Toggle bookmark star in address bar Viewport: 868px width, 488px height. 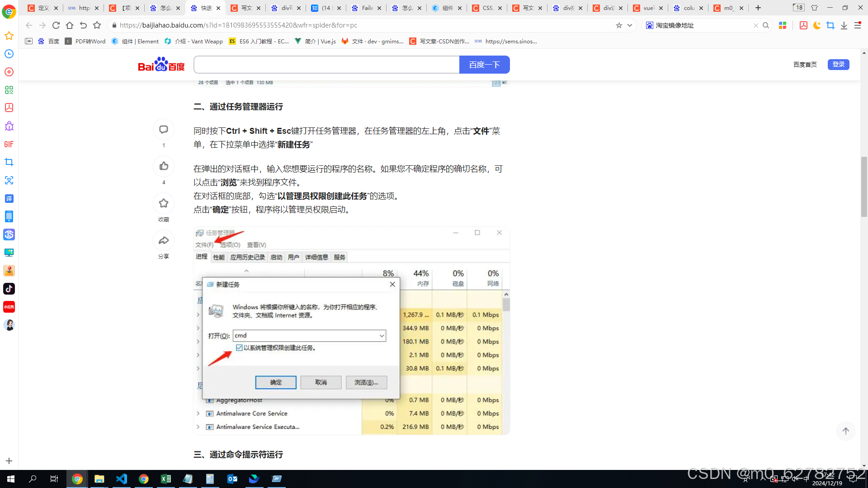[x=619, y=25]
